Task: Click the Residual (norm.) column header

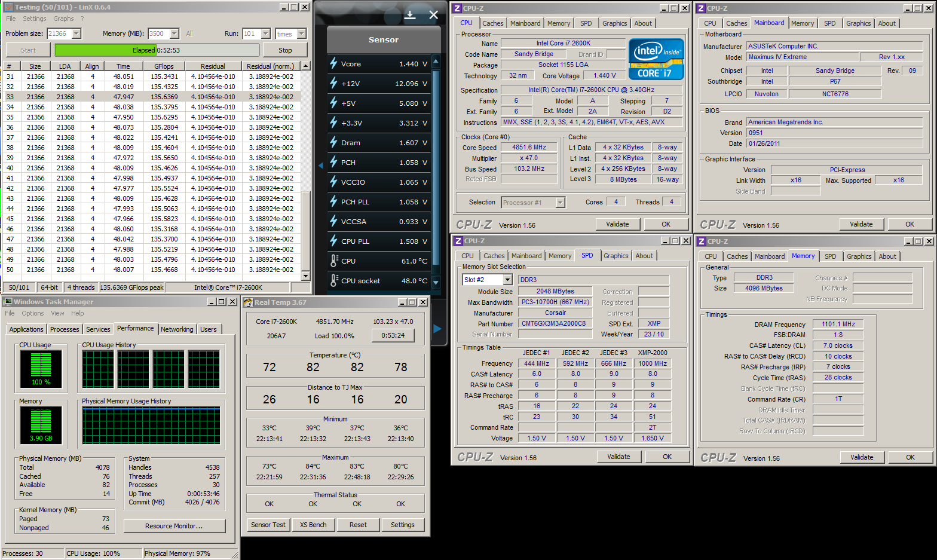Action: pos(271,66)
